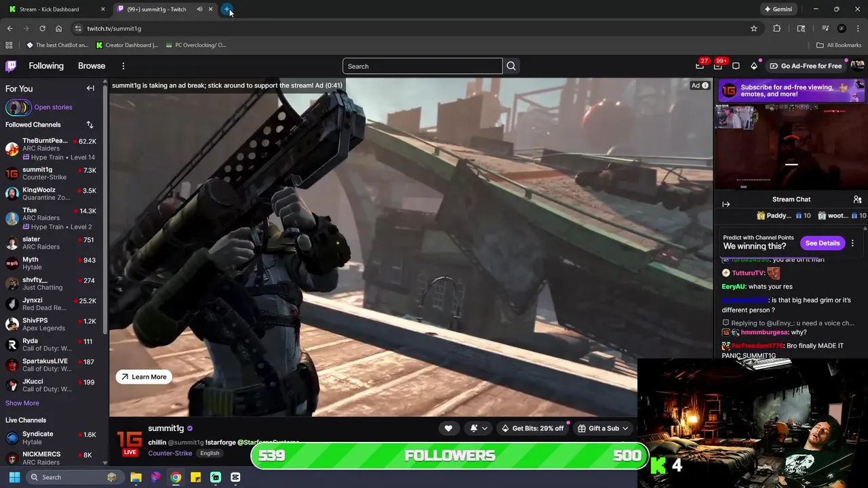Open the Chrome three-dot menu
Screen dimensions: 868x488
pyautogui.click(x=858, y=28)
